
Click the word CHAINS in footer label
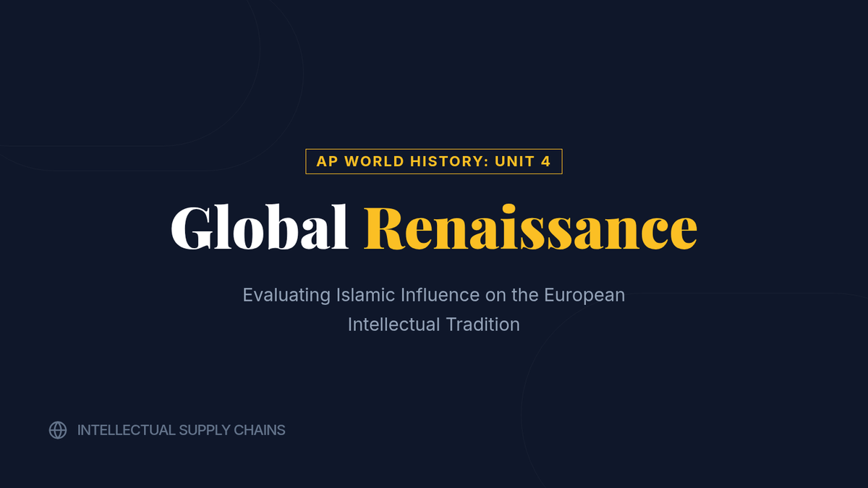pyautogui.click(x=260, y=430)
